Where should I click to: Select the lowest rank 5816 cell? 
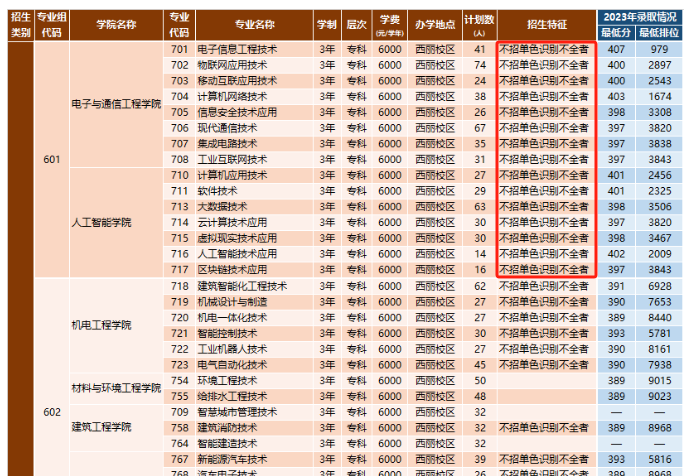coord(659,460)
